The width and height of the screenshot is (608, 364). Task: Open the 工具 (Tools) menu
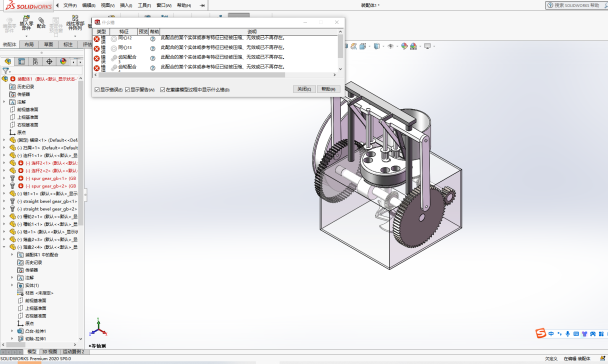[x=144, y=5]
